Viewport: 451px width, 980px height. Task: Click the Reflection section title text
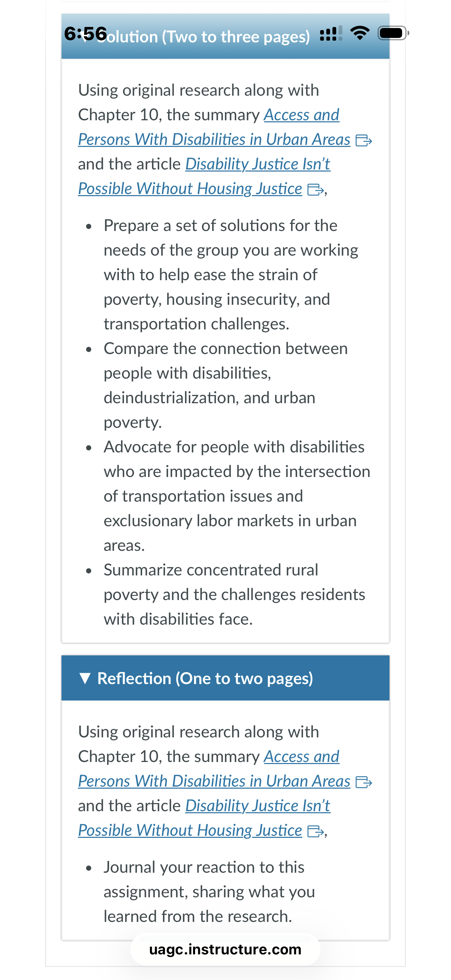tap(205, 678)
